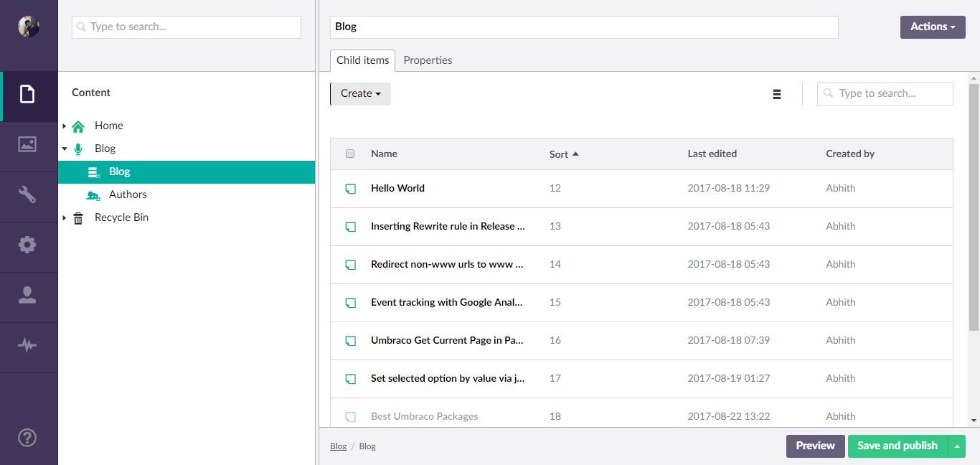Image resolution: width=980 pixels, height=465 pixels.
Task: Switch list view layout icon
Action: pyautogui.click(x=776, y=94)
